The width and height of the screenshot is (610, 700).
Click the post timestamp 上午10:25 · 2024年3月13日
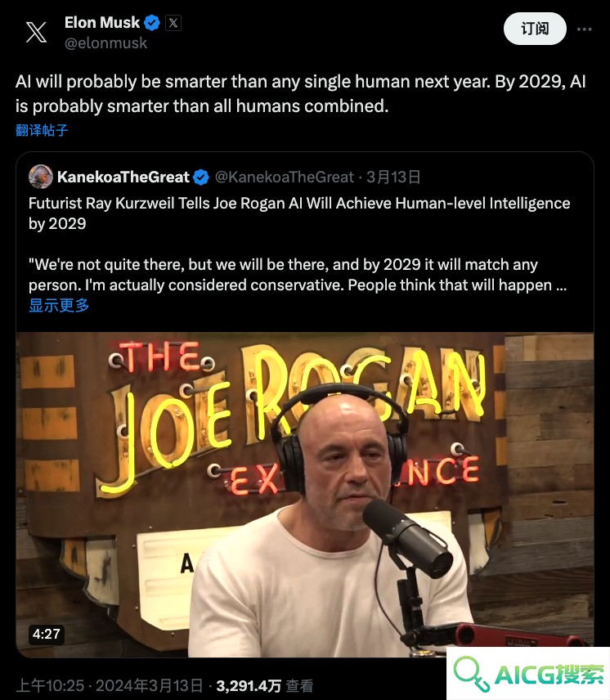click(x=110, y=685)
